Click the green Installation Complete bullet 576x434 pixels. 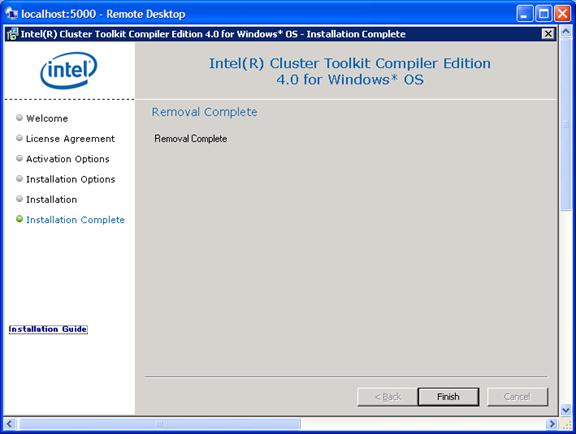point(19,219)
